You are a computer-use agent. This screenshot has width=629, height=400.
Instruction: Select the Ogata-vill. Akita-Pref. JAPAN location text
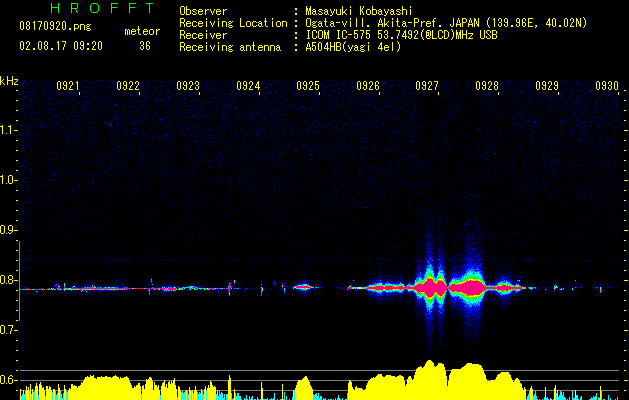point(446,23)
